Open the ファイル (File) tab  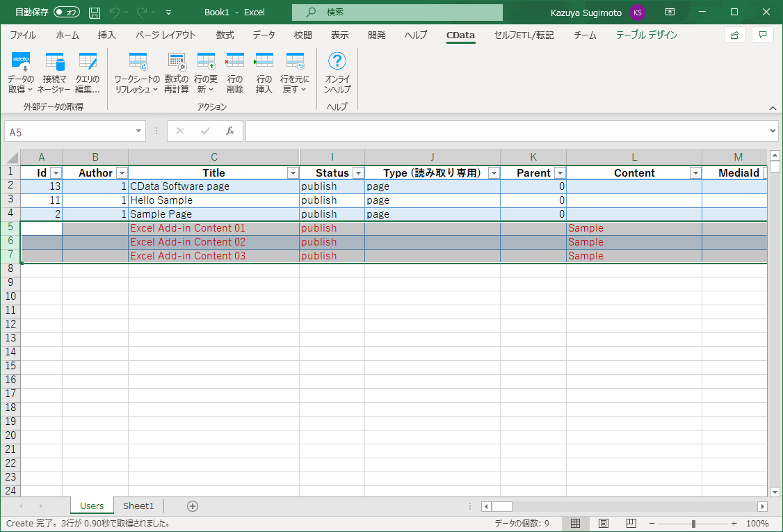[x=23, y=35]
